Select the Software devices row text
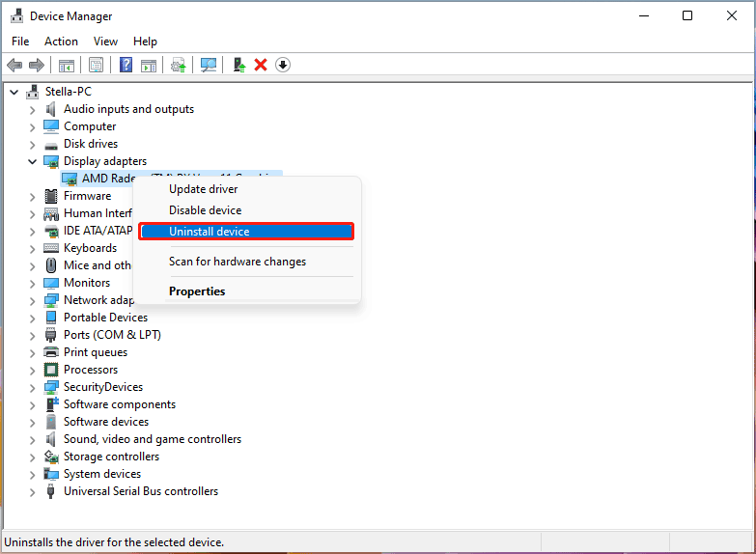Viewport: 756px width, 554px height. 106,422
